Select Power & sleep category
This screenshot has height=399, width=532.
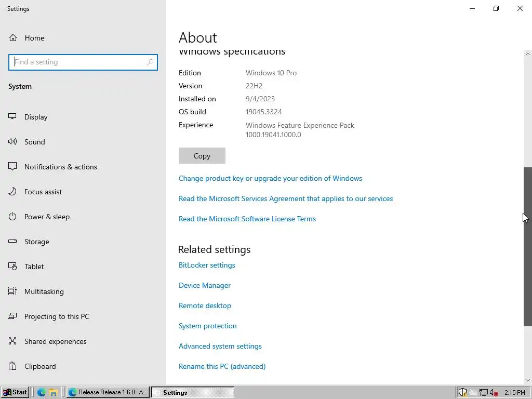(x=47, y=217)
